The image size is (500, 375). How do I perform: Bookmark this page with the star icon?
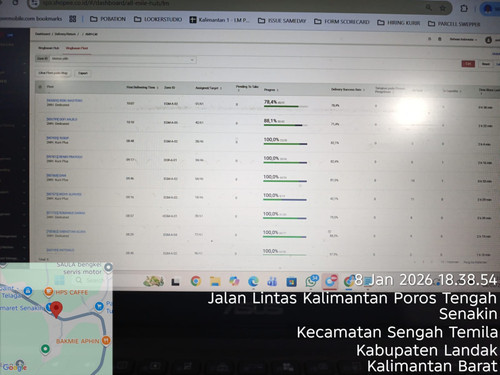coord(443,8)
